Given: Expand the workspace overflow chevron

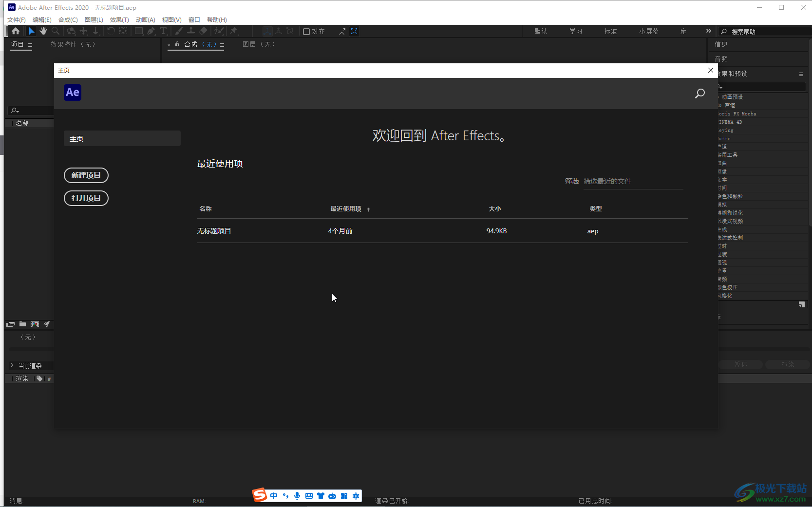Looking at the screenshot, I should pos(708,31).
